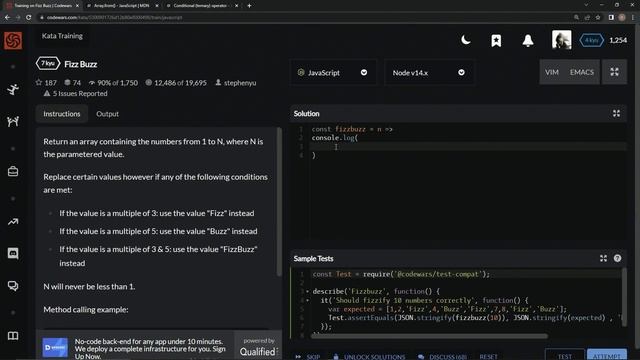
Task: Enable EMACS editor mode
Action: tap(582, 72)
